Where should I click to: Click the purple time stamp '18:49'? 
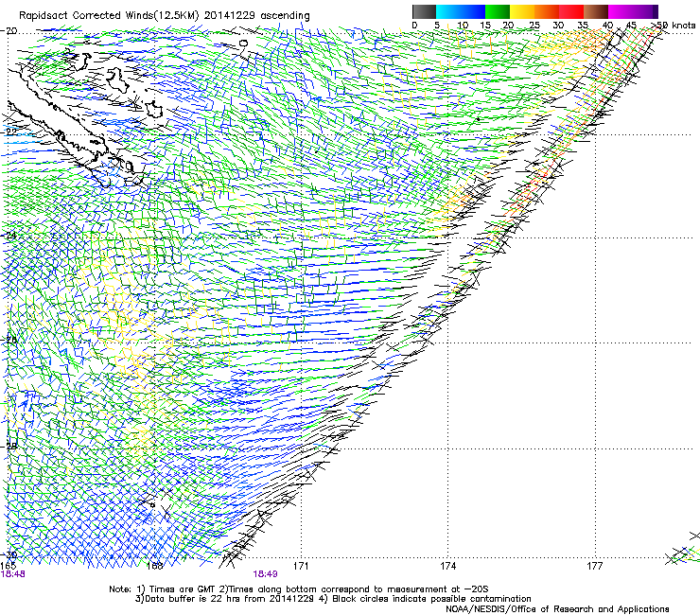[x=265, y=574]
